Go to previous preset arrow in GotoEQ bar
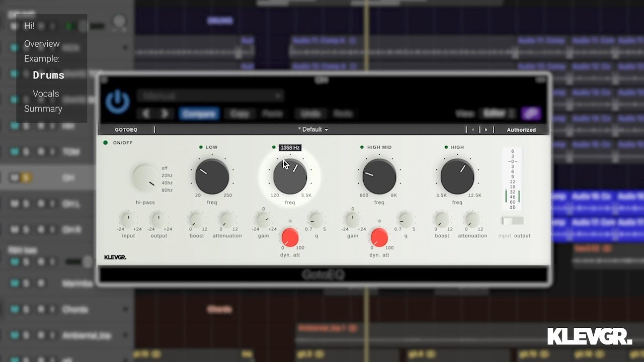644x362 pixels. pos(472,130)
